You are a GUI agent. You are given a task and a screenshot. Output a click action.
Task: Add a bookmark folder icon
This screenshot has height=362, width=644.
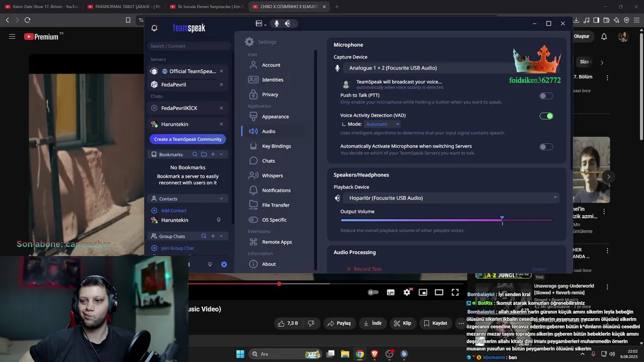click(x=204, y=154)
